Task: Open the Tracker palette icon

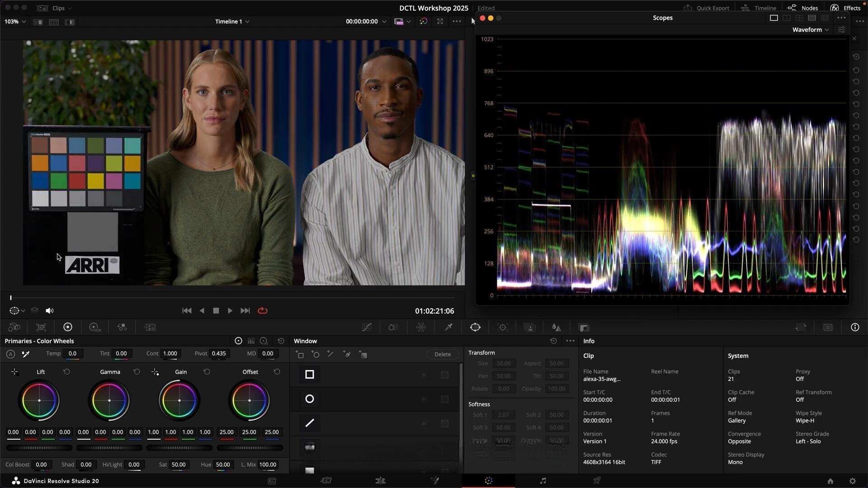Action: [x=502, y=328]
